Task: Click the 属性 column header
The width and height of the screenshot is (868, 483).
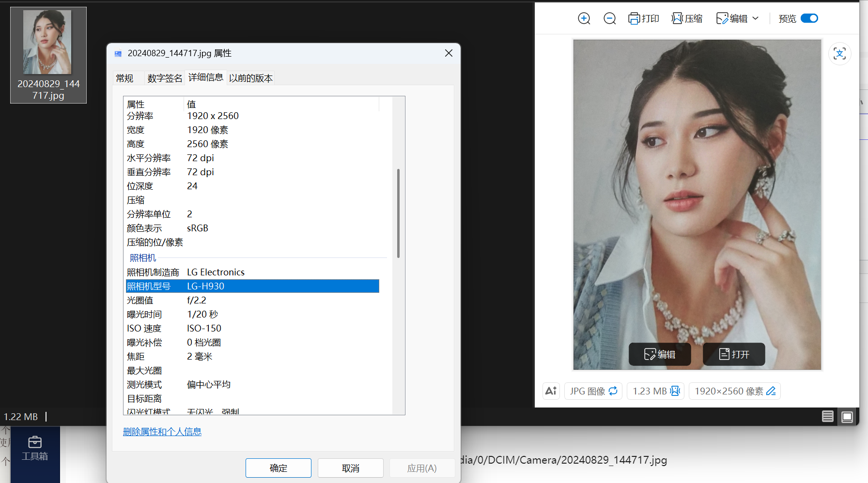Action: click(154, 104)
